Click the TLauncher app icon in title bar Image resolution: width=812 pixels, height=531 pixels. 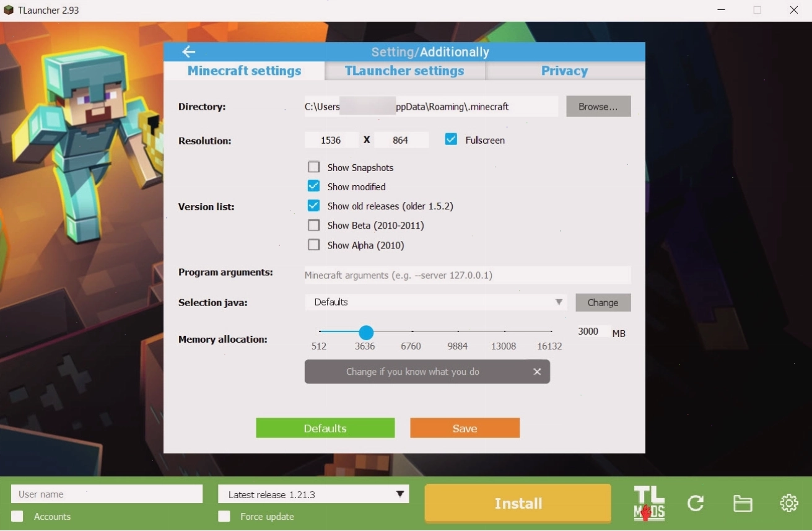pos(9,10)
